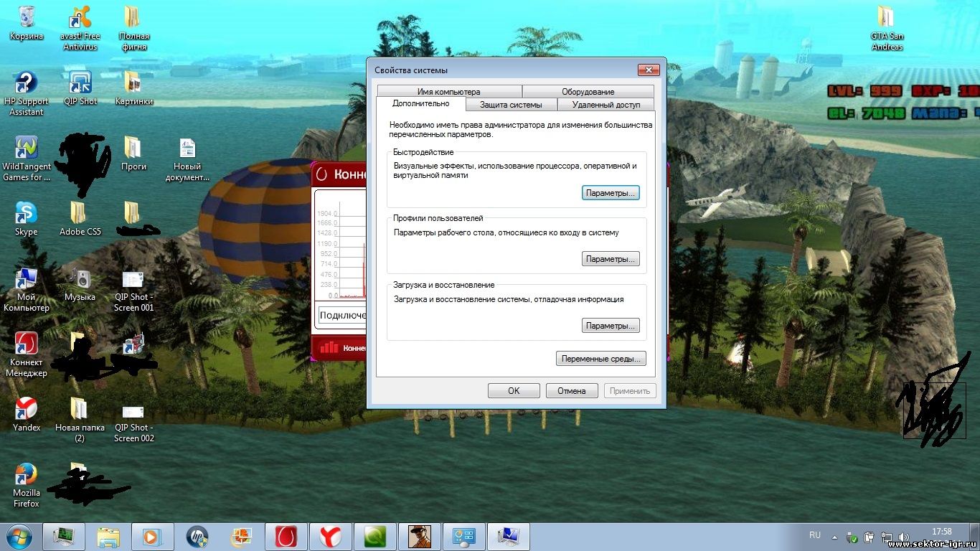Image resolution: width=980 pixels, height=551 pixels.
Task: Click the HP taskbar icon
Action: 197,537
